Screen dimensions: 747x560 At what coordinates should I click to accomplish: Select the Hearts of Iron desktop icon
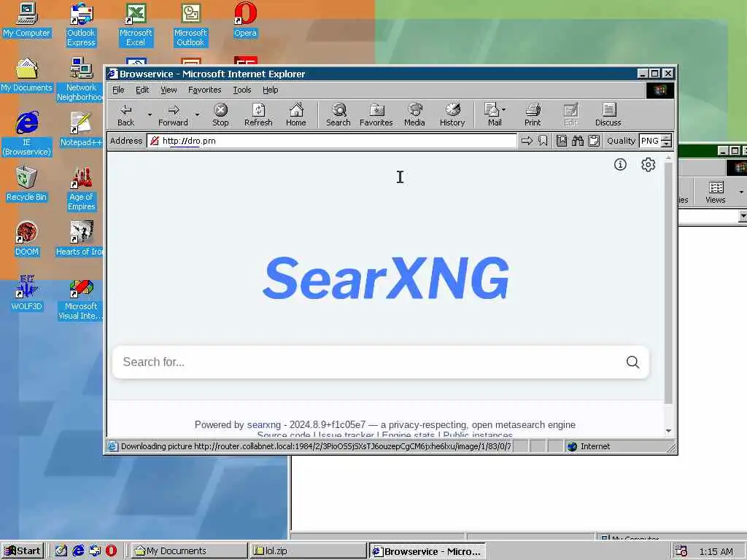point(80,239)
